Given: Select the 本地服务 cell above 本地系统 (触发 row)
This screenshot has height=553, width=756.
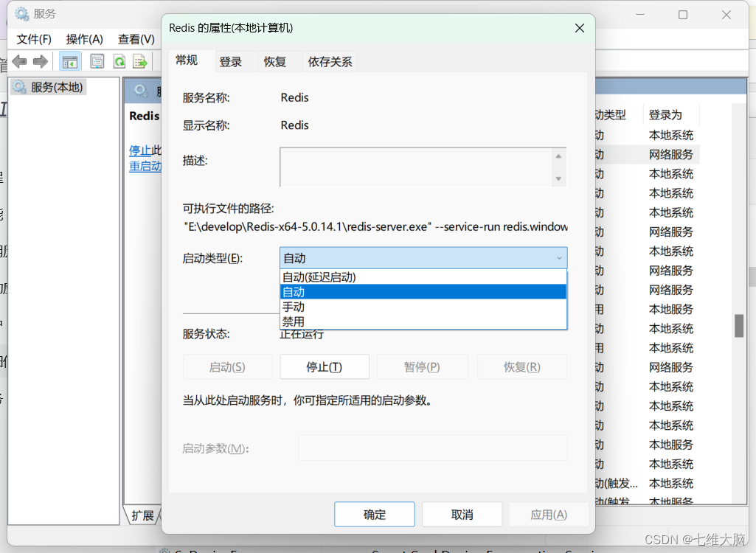Looking at the screenshot, I should click(x=670, y=445).
